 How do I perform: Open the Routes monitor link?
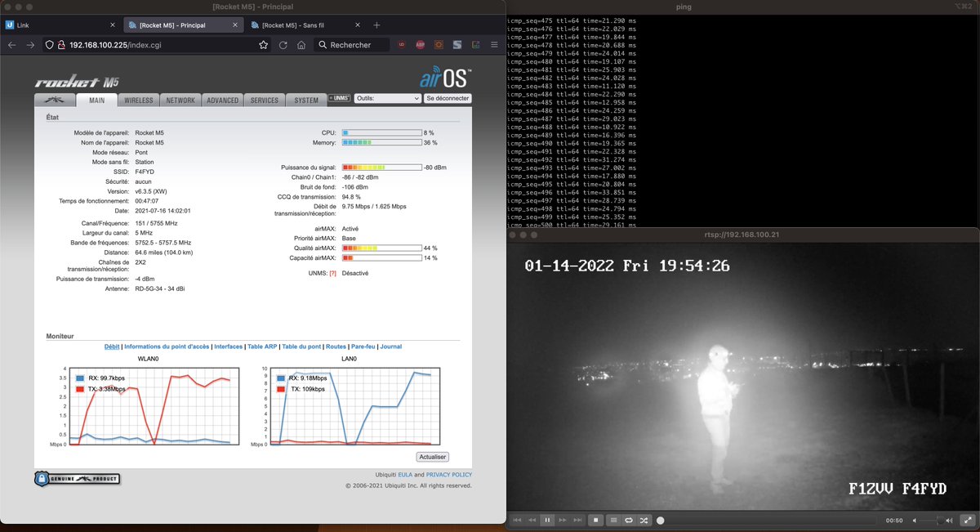click(336, 346)
